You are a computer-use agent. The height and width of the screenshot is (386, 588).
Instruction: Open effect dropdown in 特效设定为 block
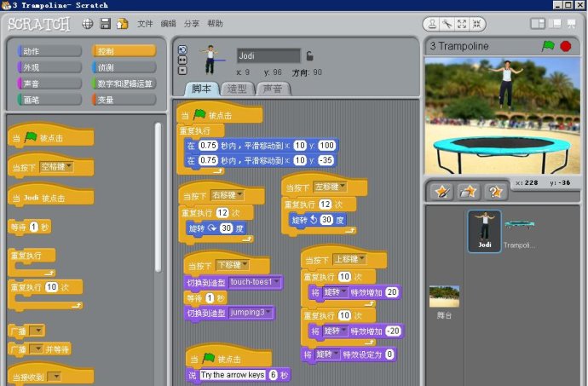(x=327, y=354)
